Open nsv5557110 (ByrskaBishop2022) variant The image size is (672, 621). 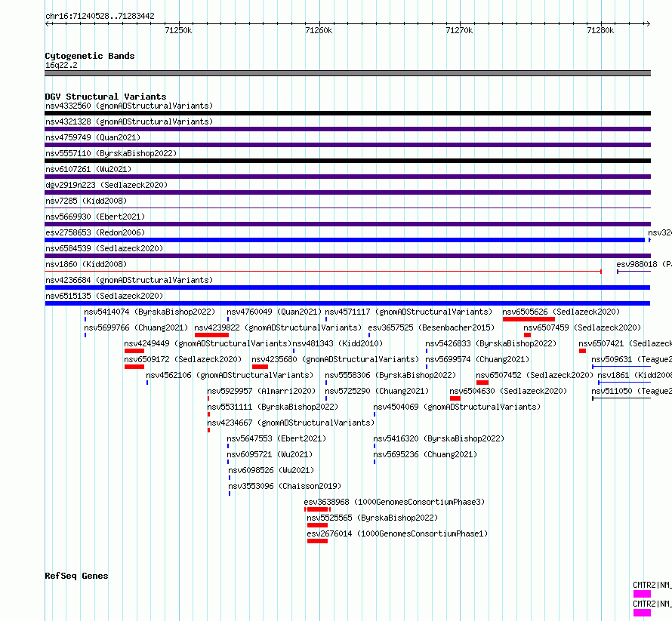[x=111, y=153]
